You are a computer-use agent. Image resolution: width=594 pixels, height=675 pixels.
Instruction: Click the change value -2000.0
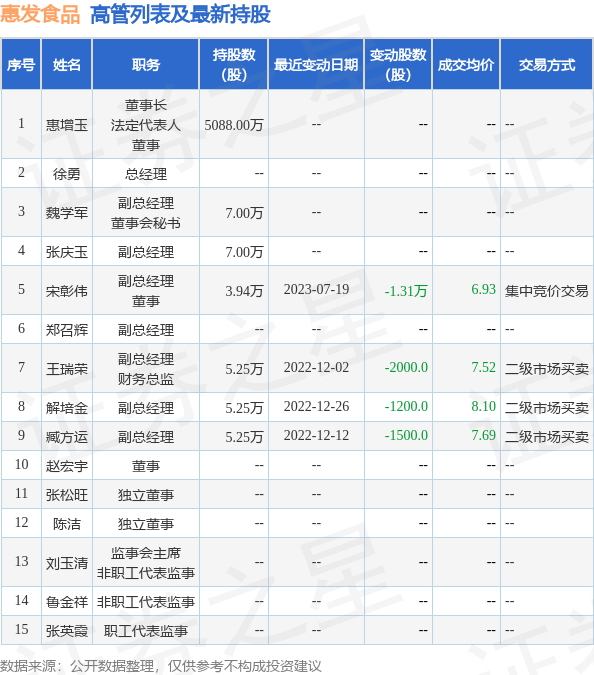[x=406, y=367]
